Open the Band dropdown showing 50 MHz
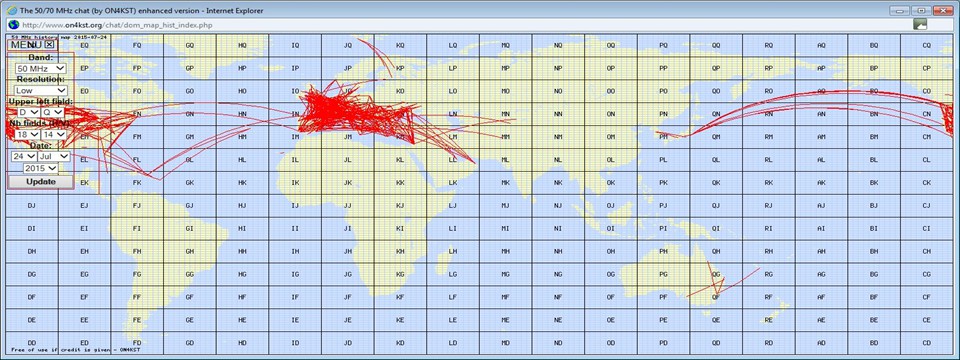The image size is (960, 360). tap(41, 69)
